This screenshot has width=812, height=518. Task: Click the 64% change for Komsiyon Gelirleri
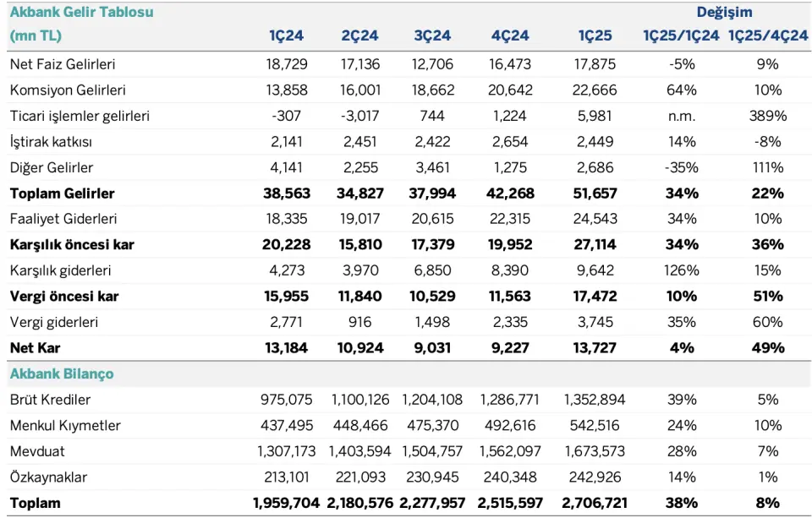point(682,90)
